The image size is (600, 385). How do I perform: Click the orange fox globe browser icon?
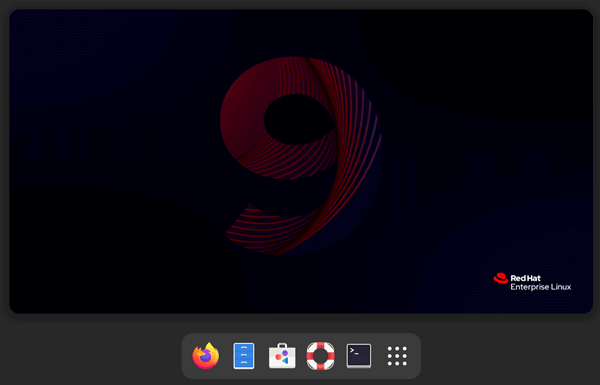pos(205,356)
